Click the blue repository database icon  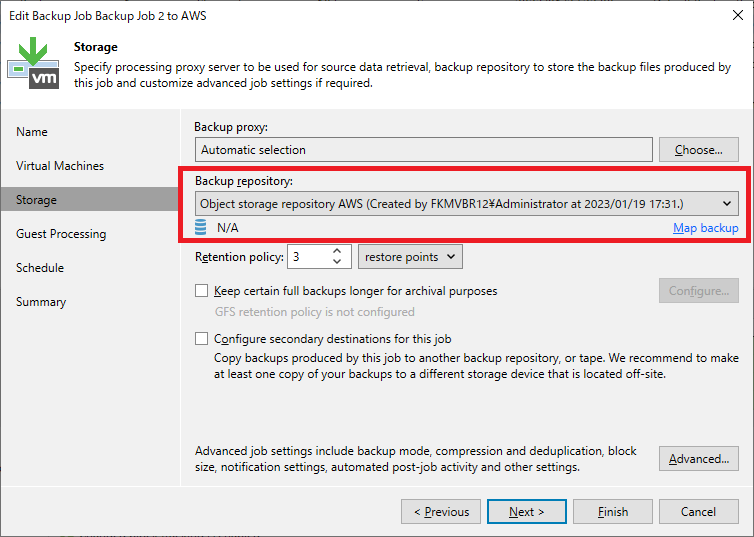pos(201,227)
